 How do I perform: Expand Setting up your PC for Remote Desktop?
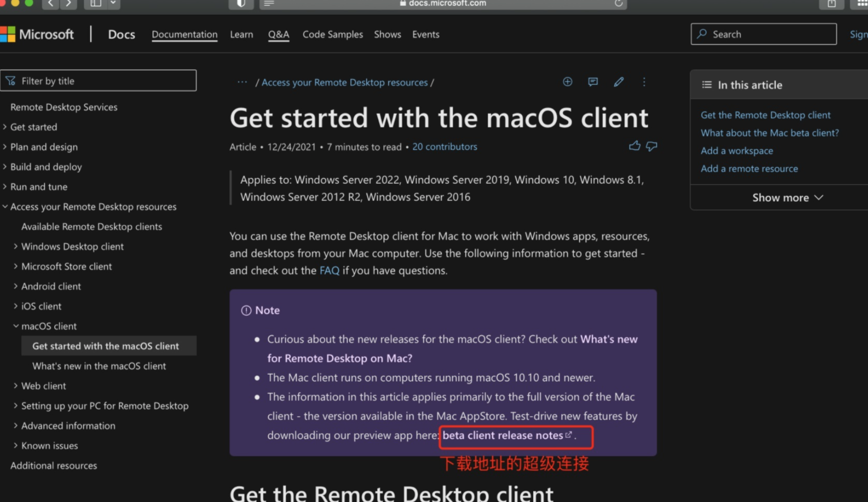click(x=16, y=405)
